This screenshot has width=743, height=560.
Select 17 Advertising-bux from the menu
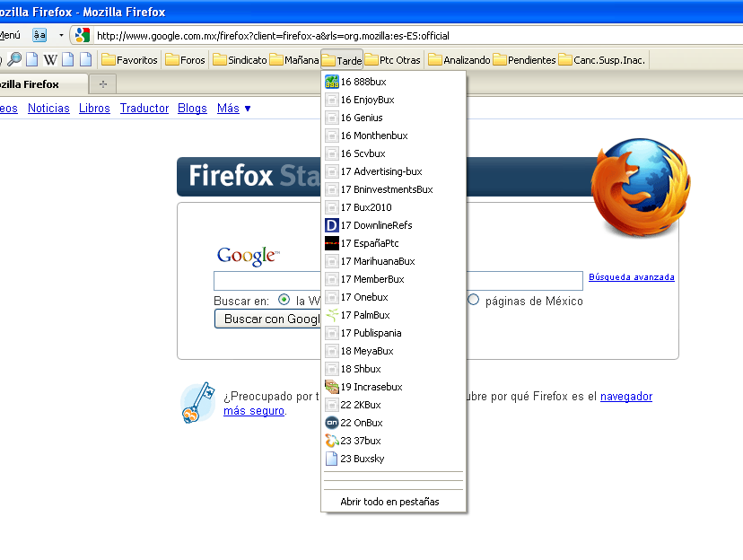tap(393, 171)
